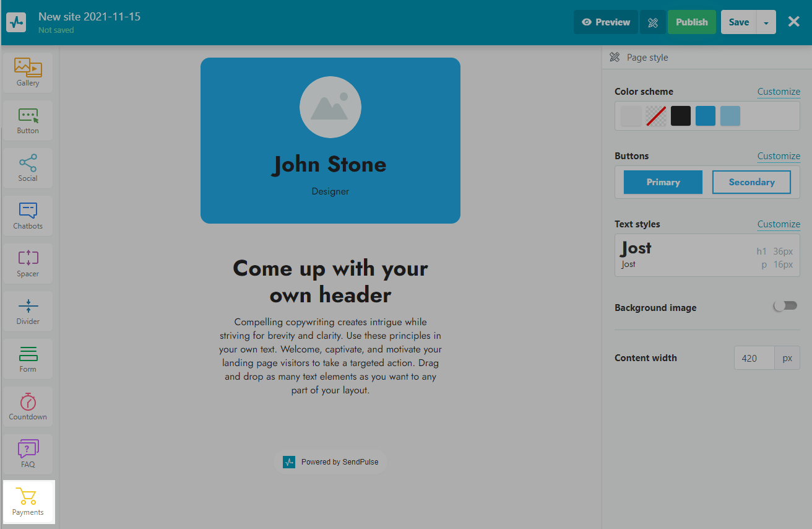
Task: Select the Payments element
Action: click(28, 502)
